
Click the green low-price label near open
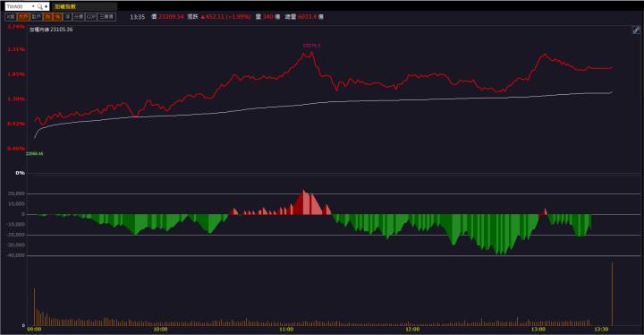coord(35,153)
